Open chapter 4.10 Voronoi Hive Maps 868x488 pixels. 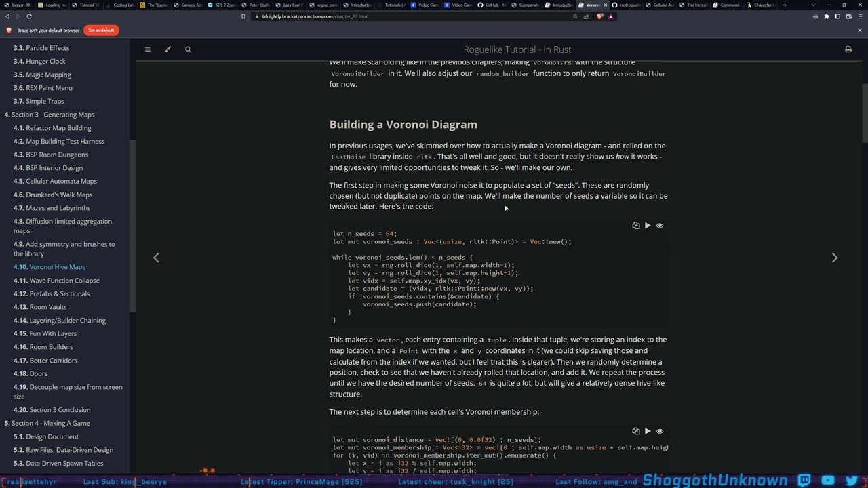click(x=50, y=267)
